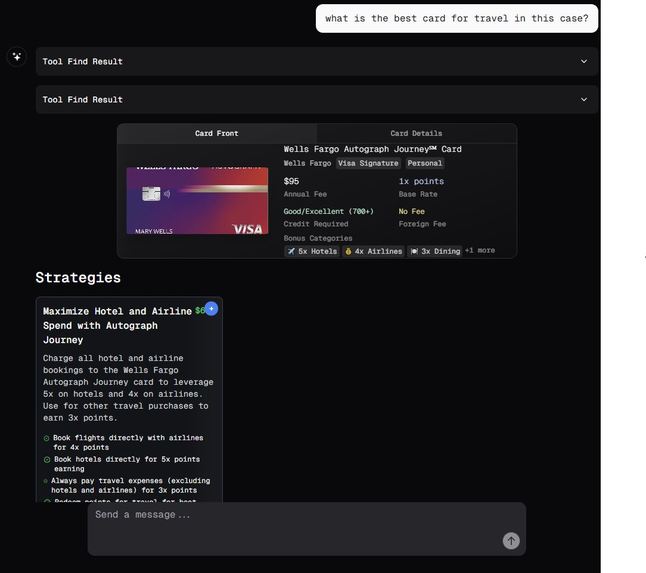This screenshot has height=573, width=646.
Task: Click the Personal tag
Action: (x=425, y=163)
